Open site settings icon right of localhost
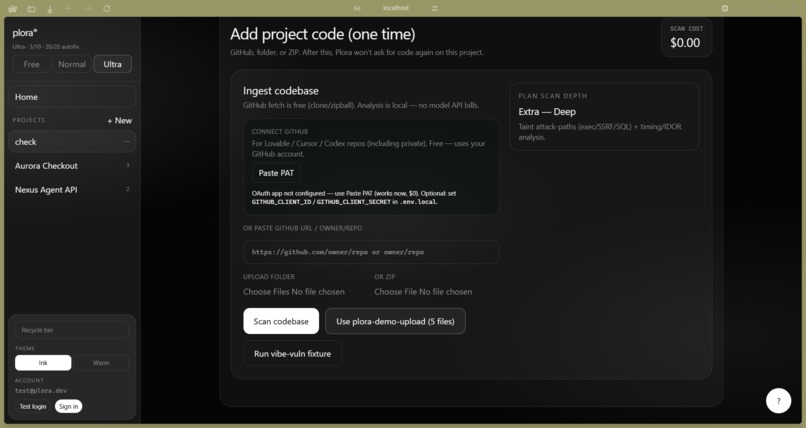 (x=435, y=8)
